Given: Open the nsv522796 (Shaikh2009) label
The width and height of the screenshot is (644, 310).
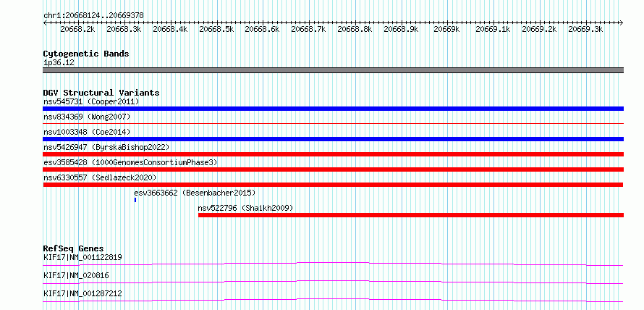Looking at the screenshot, I should tap(245, 208).
